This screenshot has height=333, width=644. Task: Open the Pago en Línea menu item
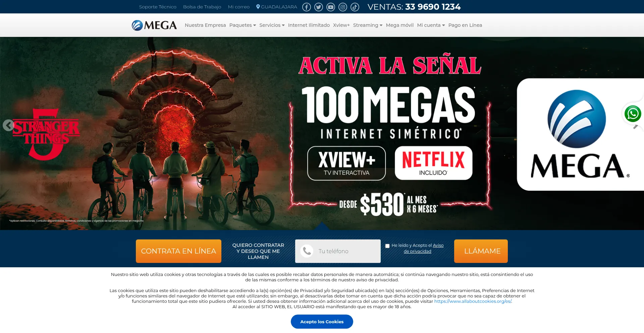point(465,25)
